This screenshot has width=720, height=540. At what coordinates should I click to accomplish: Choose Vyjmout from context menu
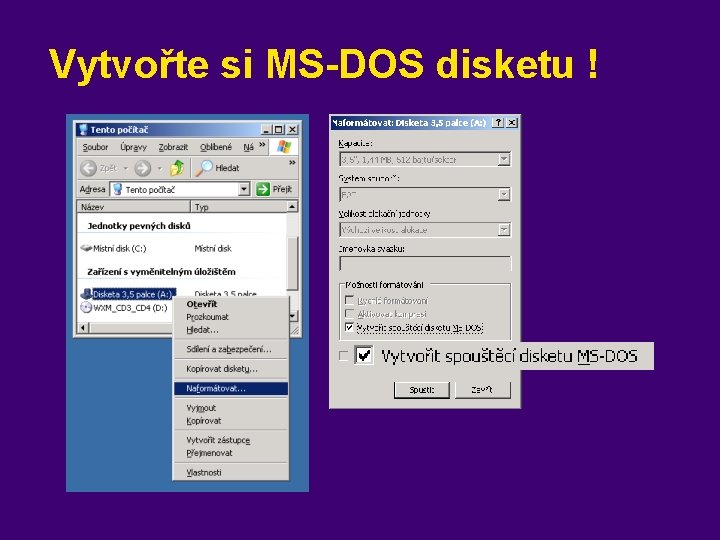pyautogui.click(x=231, y=408)
